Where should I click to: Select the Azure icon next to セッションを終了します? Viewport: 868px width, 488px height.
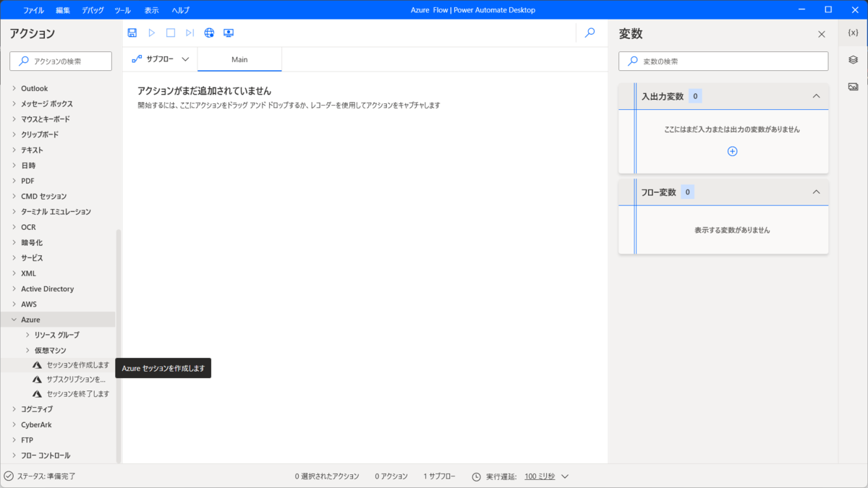pos(37,394)
